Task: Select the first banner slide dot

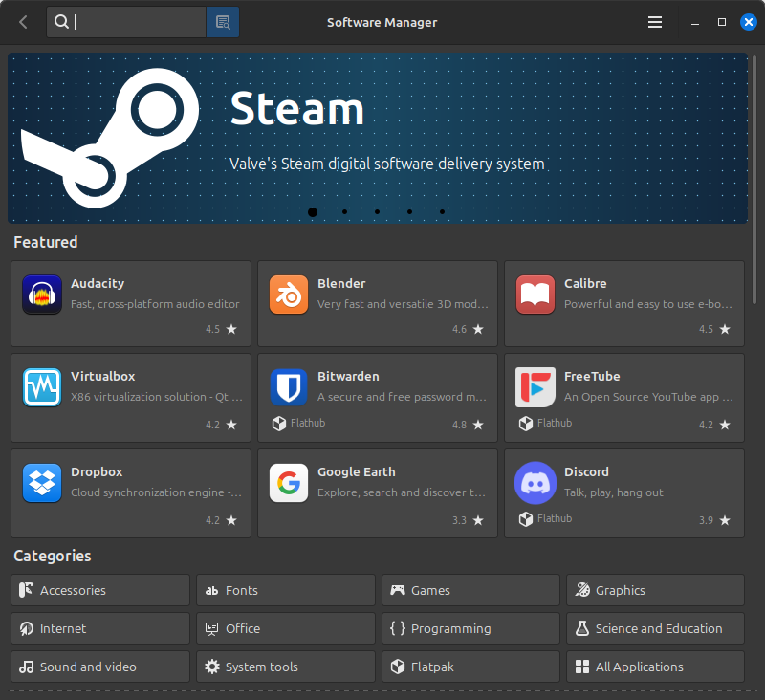Action: [x=313, y=211]
